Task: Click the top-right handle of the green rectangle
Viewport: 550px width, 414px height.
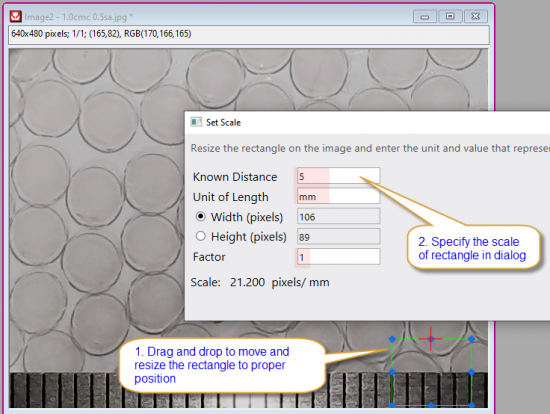Action: (x=471, y=339)
